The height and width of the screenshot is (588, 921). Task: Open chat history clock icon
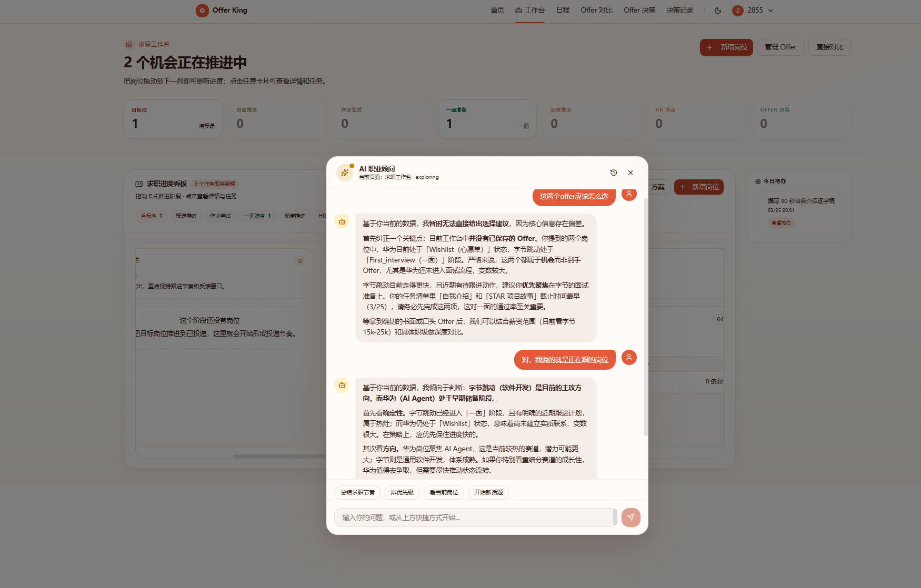(614, 173)
